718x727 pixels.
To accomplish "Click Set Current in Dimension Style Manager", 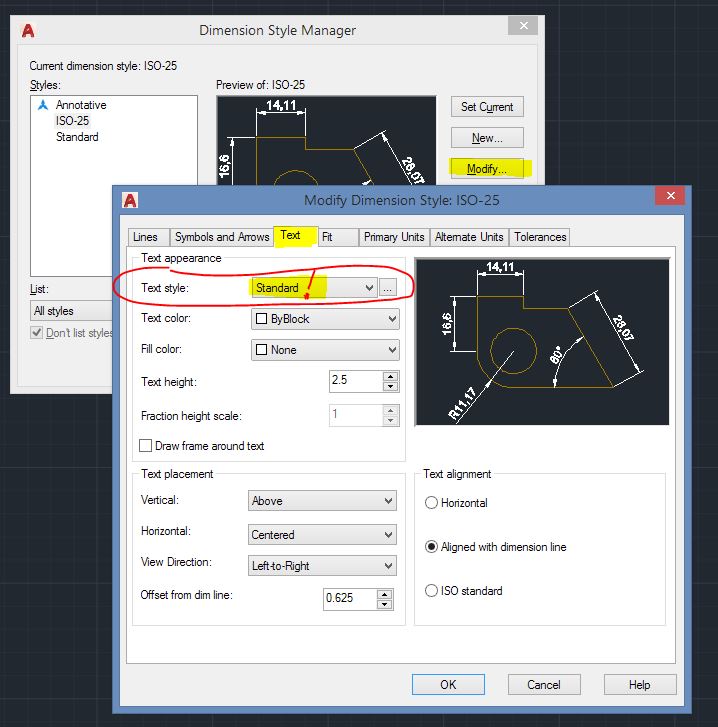I will pyautogui.click(x=487, y=107).
